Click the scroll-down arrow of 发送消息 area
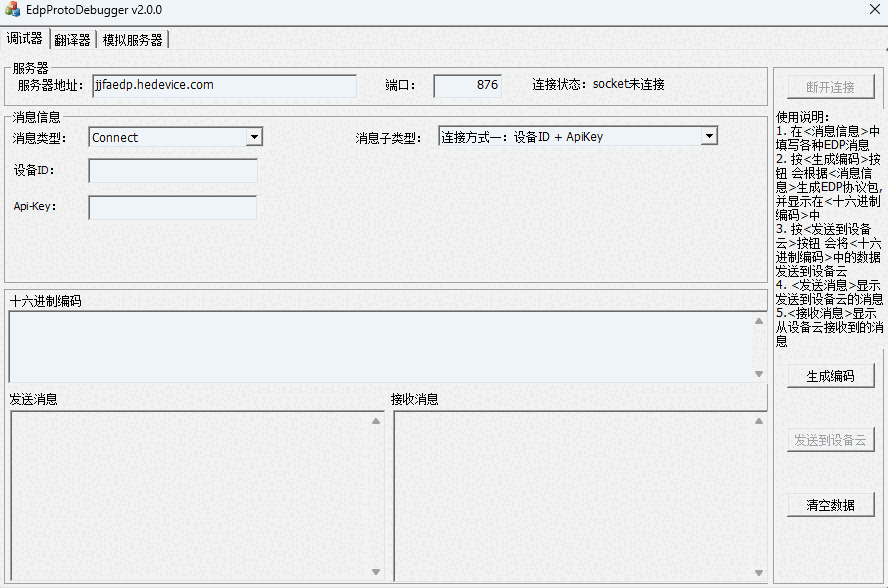The width and height of the screenshot is (888, 588). coord(378,572)
